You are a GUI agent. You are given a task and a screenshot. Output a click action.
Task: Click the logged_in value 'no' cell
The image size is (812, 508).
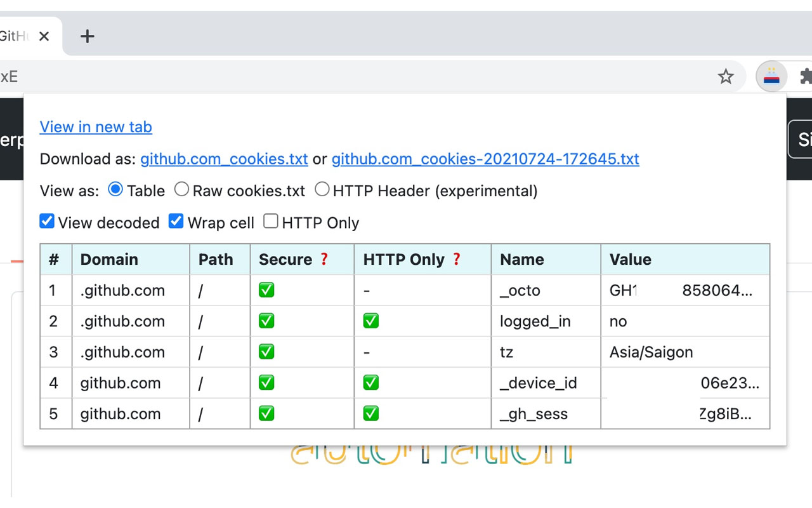(686, 321)
